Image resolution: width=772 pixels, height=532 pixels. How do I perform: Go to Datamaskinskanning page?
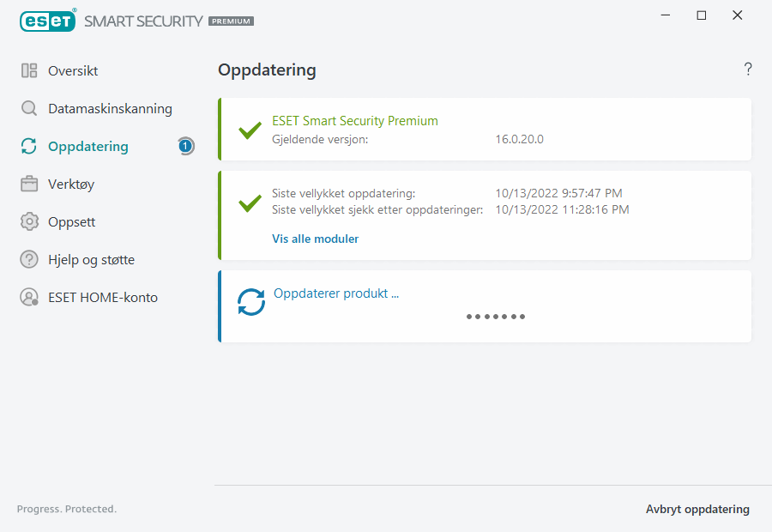(110, 109)
